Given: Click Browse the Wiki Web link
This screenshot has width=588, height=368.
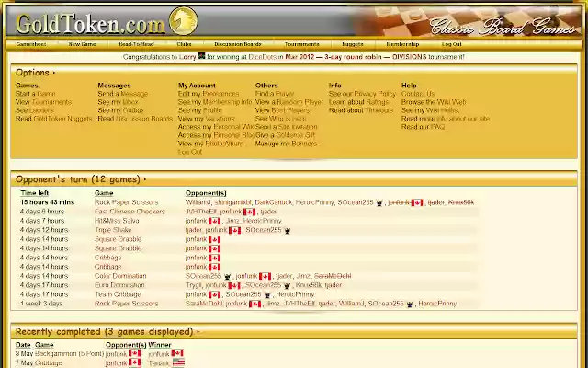Looking at the screenshot, I should pyautogui.click(x=434, y=102).
